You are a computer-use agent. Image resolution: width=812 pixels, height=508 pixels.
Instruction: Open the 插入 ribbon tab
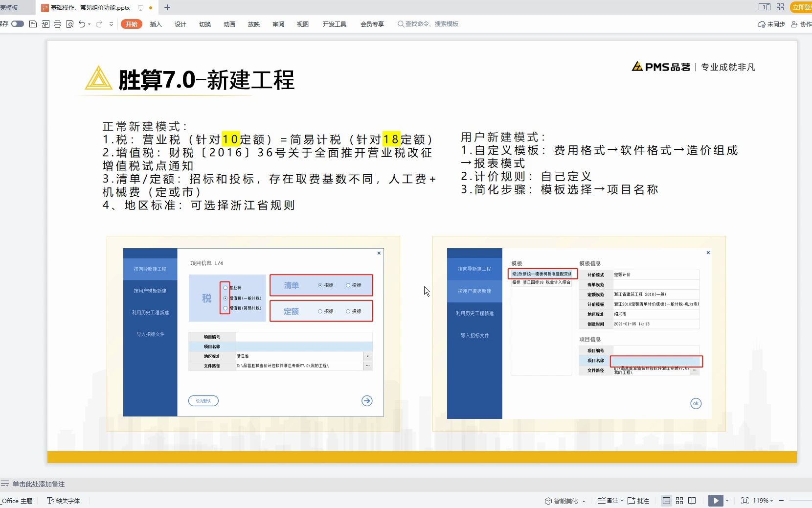tap(156, 24)
